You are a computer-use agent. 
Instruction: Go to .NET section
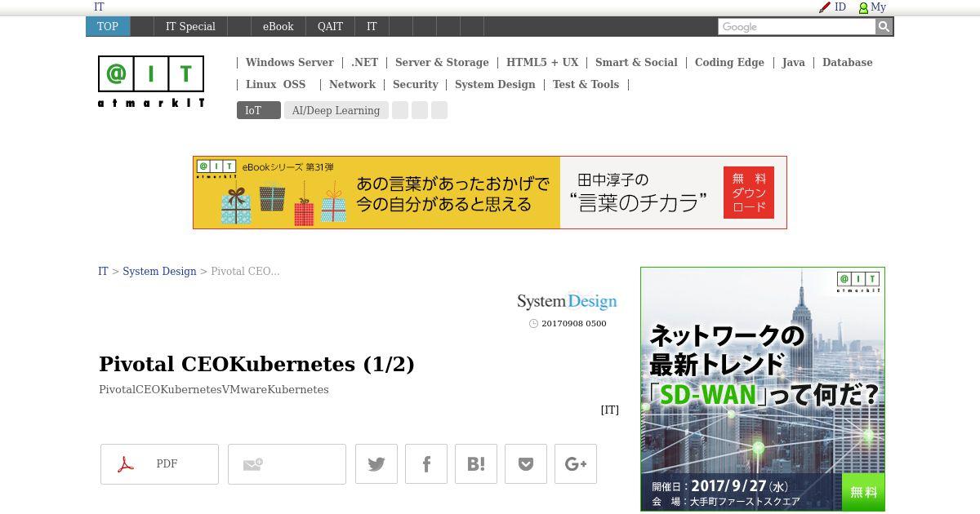coord(364,62)
